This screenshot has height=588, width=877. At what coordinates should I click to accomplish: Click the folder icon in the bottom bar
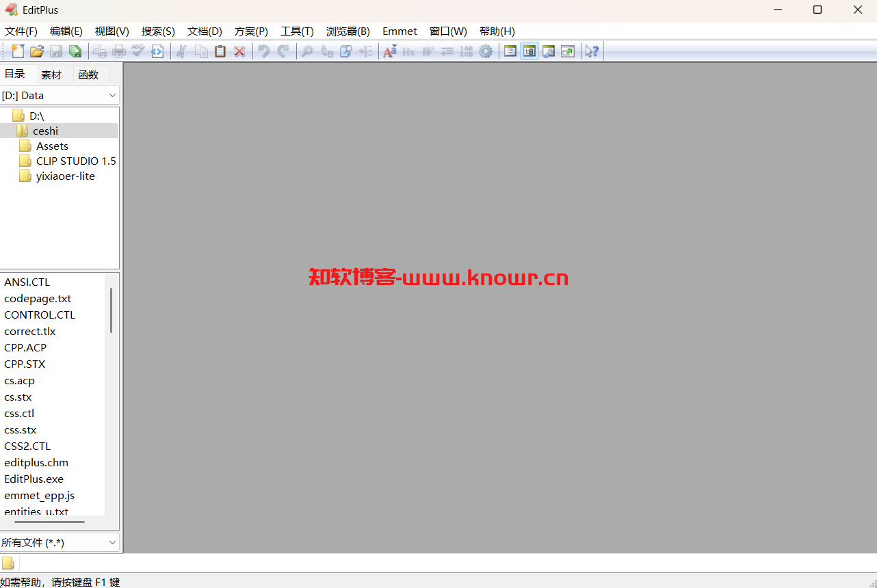(8, 563)
